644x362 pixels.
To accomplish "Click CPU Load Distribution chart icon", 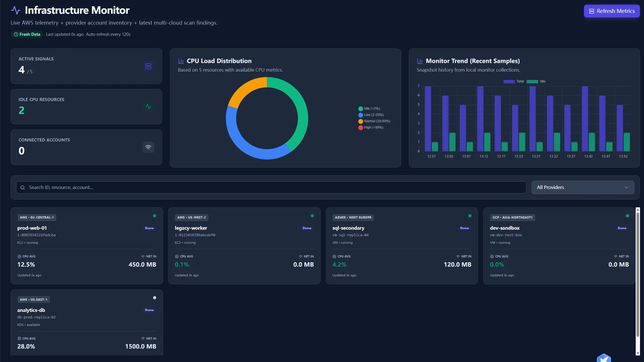I will [x=181, y=61].
